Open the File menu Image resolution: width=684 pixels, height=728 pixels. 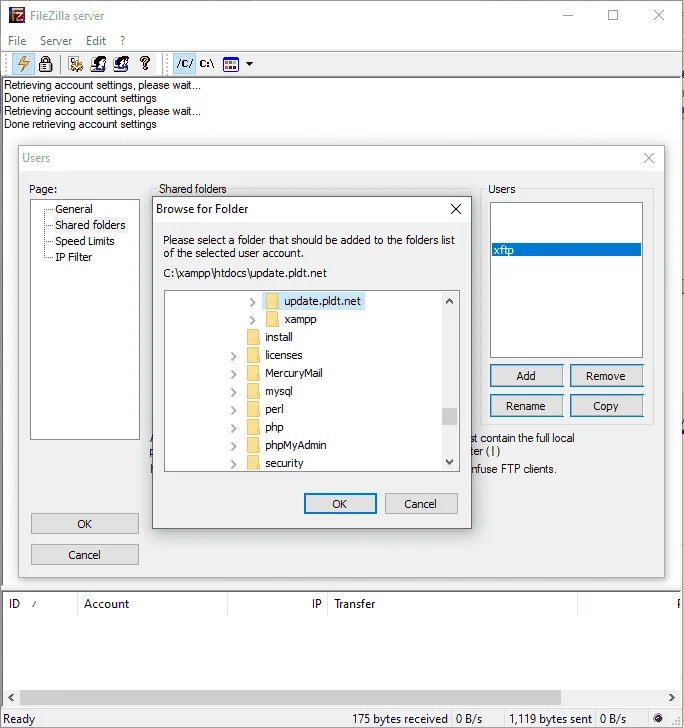[17, 41]
